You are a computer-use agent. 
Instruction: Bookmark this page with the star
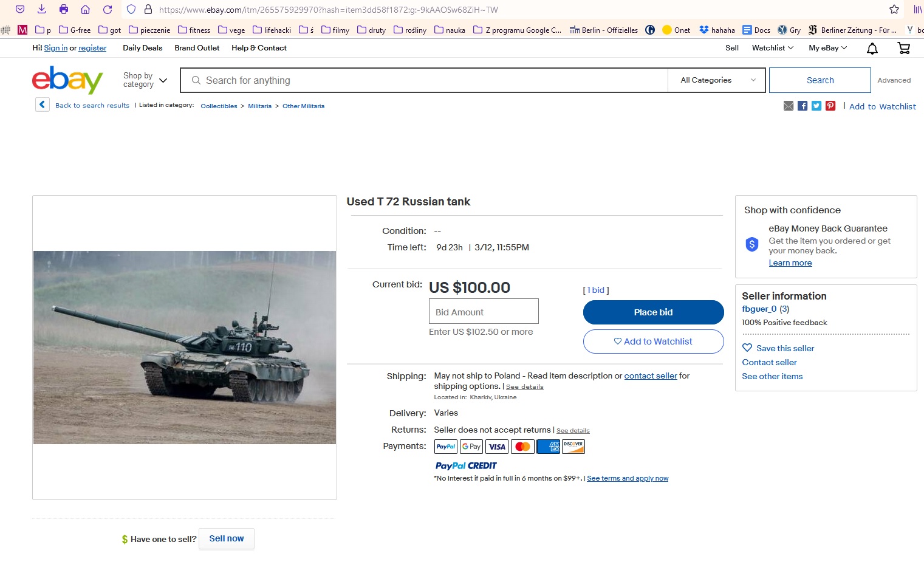894,10
